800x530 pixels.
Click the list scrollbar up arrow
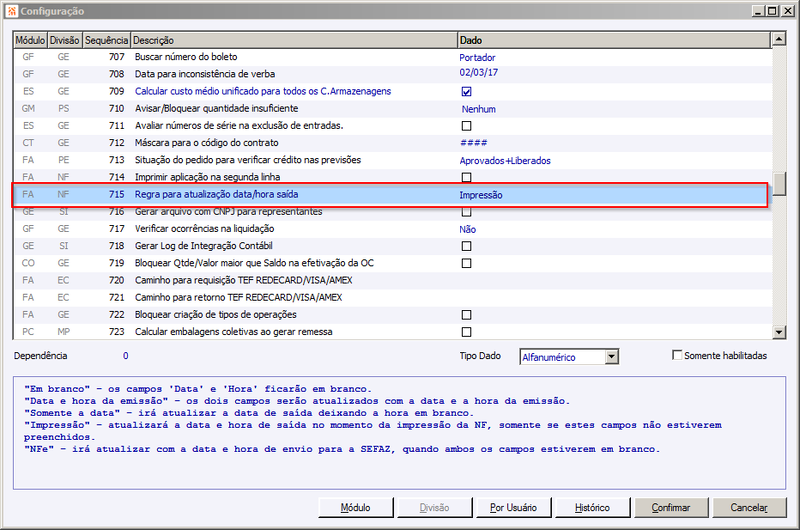[779, 39]
